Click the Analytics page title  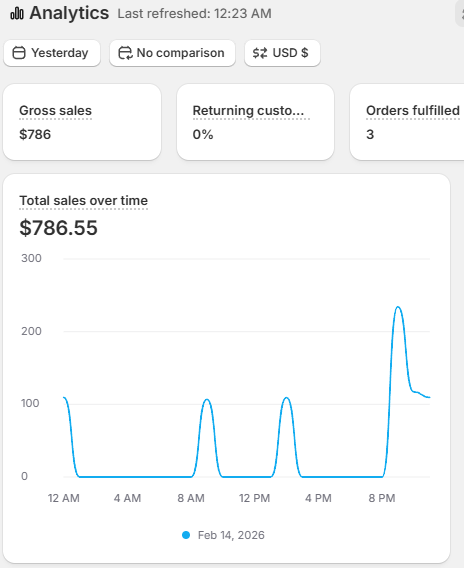[x=69, y=13]
